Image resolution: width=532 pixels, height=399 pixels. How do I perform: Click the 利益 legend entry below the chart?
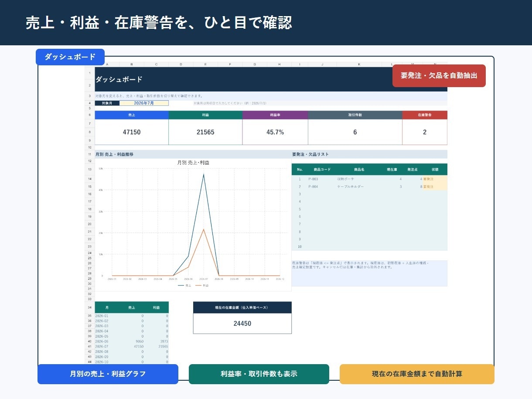[x=202, y=285]
